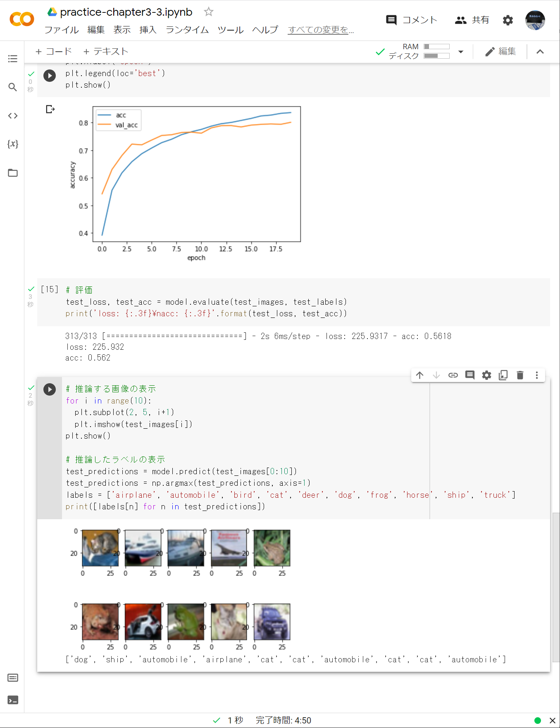Screen dimensions: 560x728
Task: Open the ファイル menu
Action: [62, 30]
